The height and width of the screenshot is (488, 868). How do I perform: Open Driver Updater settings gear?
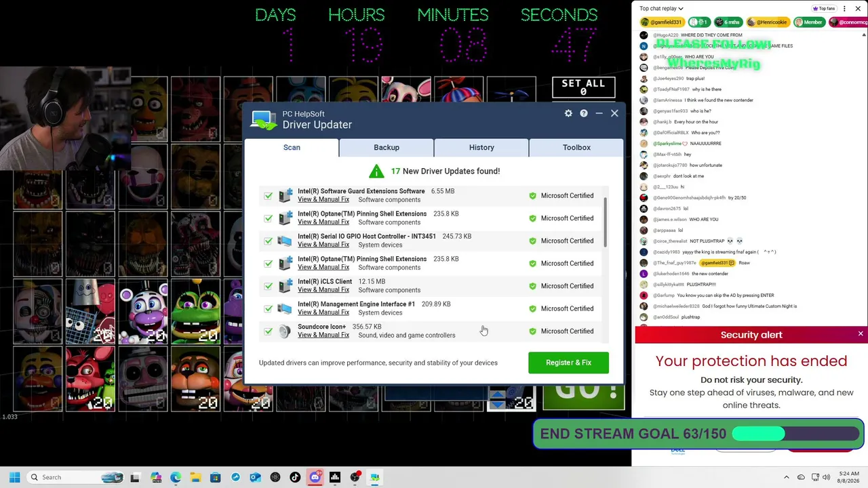(x=568, y=113)
